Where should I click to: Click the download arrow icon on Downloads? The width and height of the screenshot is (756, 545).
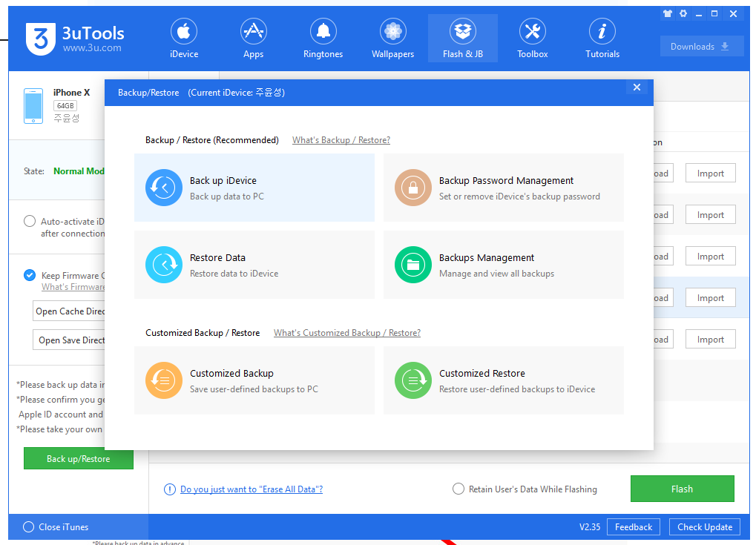[725, 46]
